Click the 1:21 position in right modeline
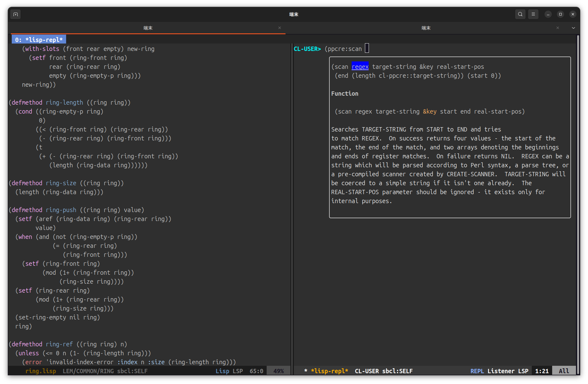This screenshot has width=588, height=384. [542, 371]
